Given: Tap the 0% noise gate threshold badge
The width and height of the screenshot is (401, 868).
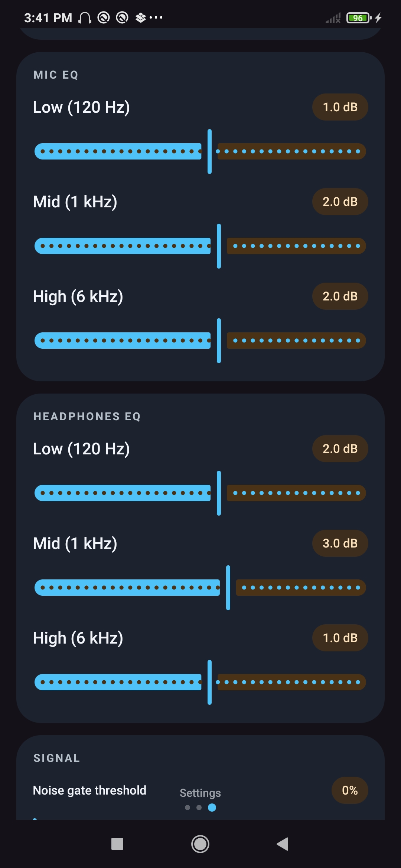Looking at the screenshot, I should [349, 790].
